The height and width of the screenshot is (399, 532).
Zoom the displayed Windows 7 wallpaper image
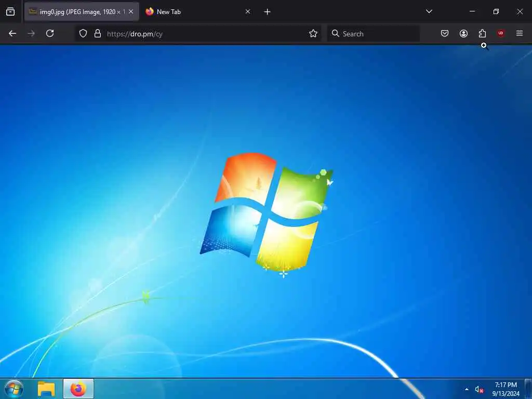coord(266,211)
